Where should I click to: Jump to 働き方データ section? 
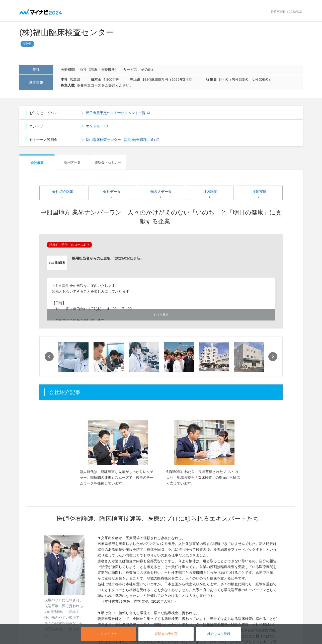click(161, 193)
